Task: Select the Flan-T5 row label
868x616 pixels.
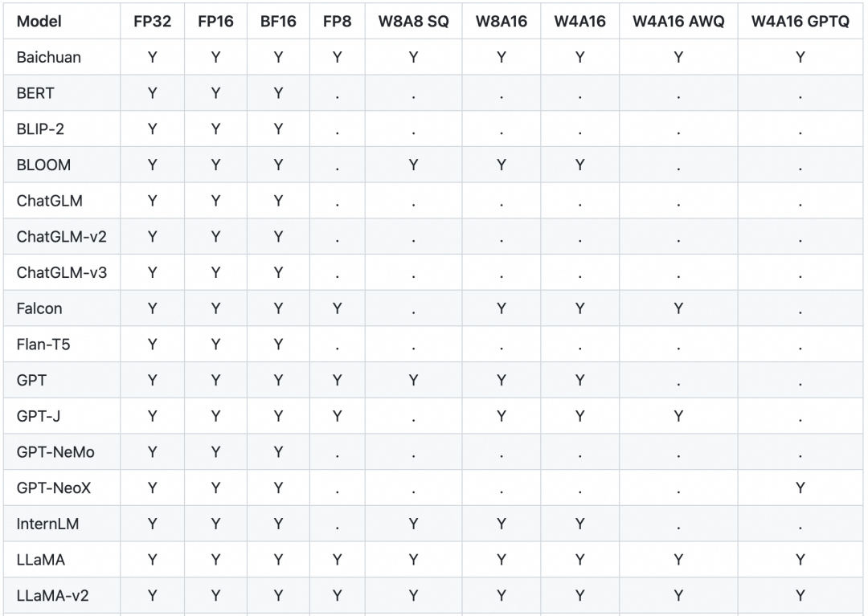Action: point(43,345)
